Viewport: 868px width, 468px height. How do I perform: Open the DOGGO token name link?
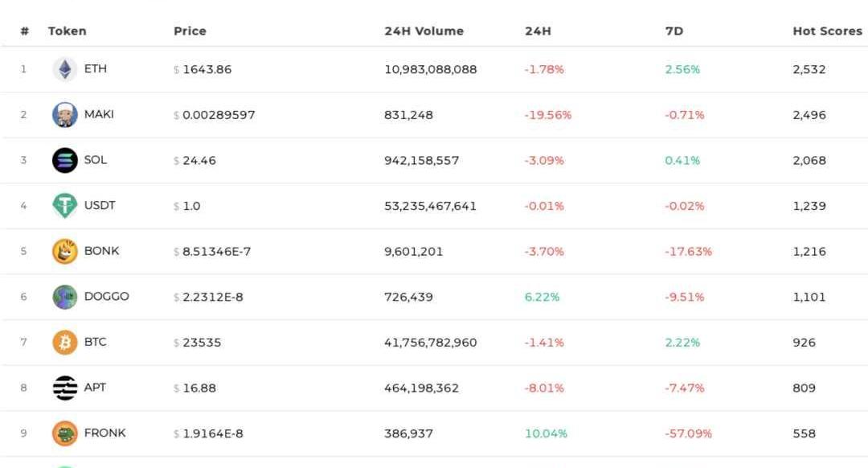[x=106, y=297]
